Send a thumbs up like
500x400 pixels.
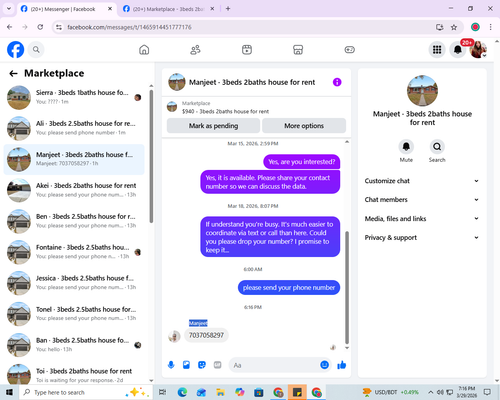click(x=341, y=365)
